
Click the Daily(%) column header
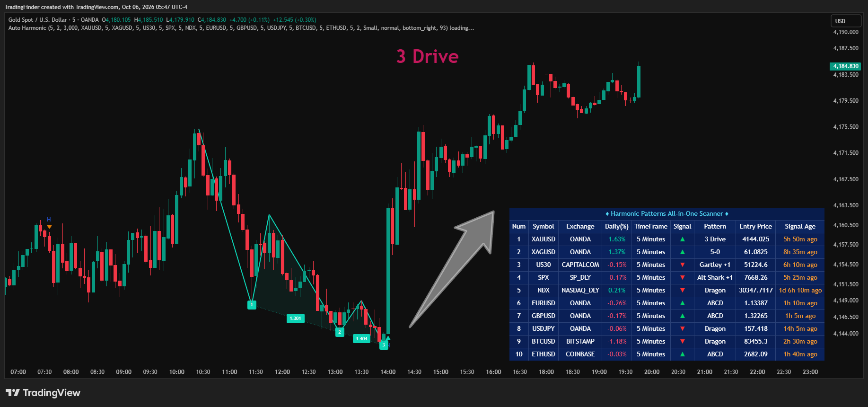pos(617,227)
